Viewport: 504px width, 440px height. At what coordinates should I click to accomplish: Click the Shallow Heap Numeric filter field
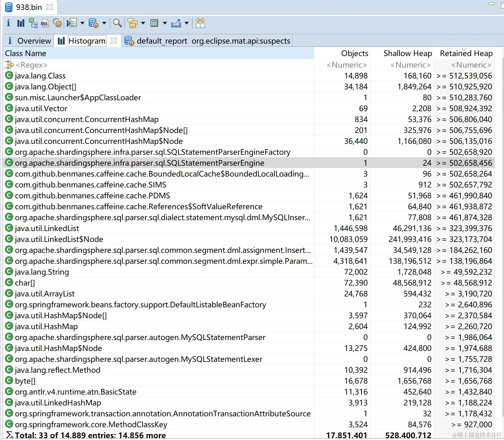click(402, 65)
